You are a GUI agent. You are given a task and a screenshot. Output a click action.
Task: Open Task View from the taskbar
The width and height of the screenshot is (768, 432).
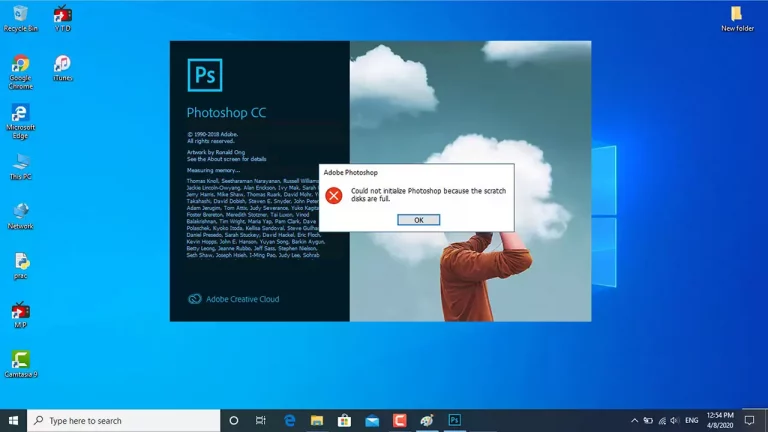[x=261, y=420]
